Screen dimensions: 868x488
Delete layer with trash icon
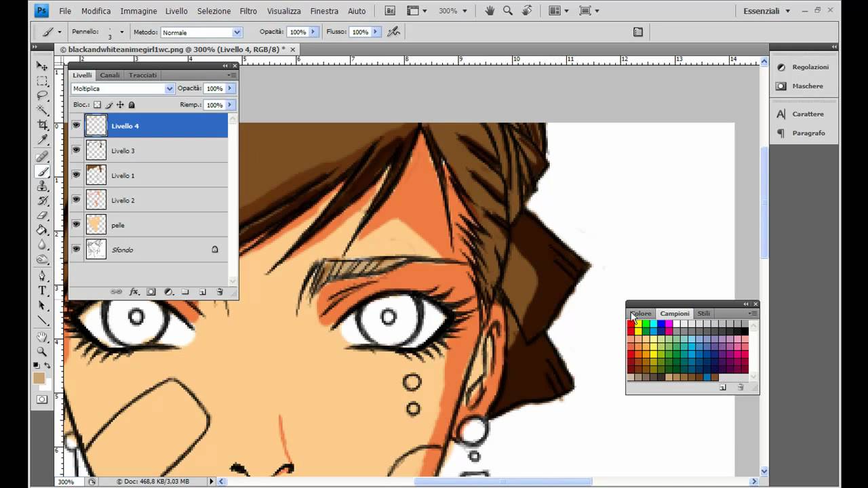point(220,291)
